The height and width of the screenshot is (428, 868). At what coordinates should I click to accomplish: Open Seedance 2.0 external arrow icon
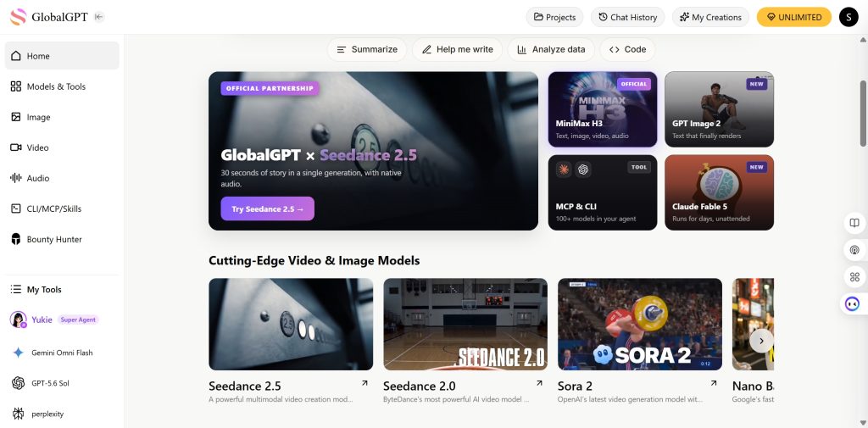(539, 383)
